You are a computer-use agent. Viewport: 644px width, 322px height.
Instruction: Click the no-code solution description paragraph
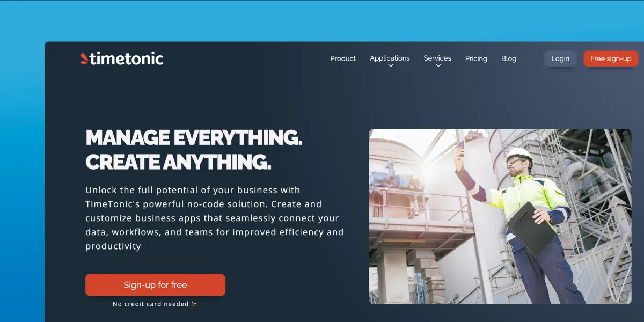pyautogui.click(x=215, y=218)
